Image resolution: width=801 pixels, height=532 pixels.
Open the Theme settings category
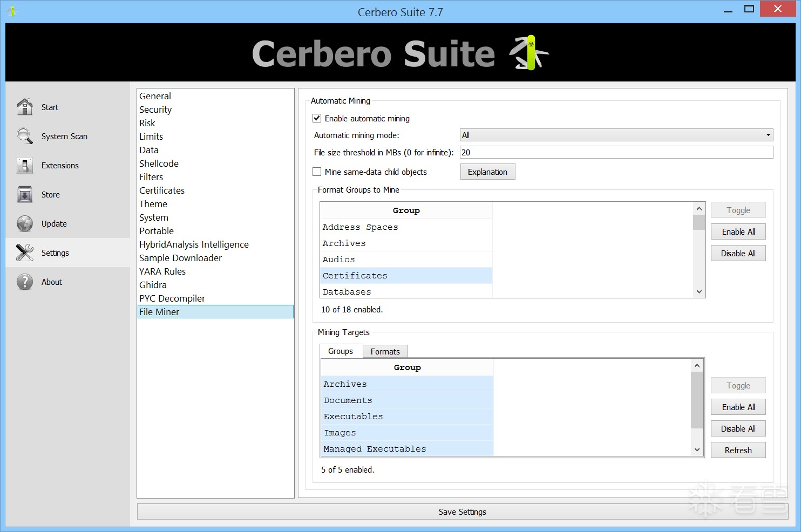pyautogui.click(x=215, y=204)
